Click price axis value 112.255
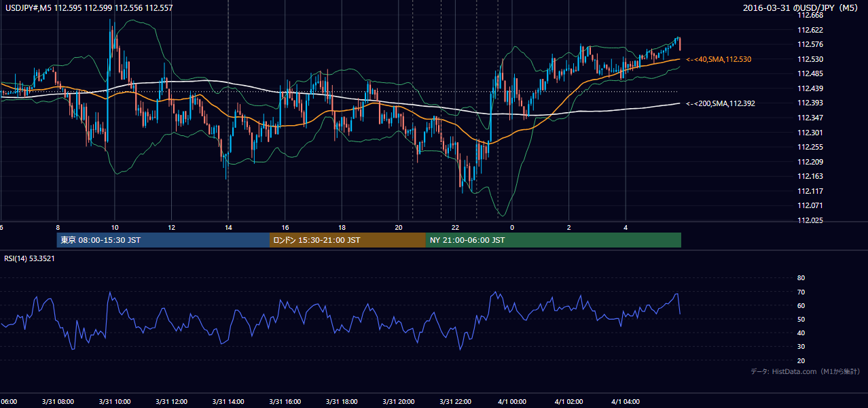Screen dimensions: 868x408 click(810, 147)
